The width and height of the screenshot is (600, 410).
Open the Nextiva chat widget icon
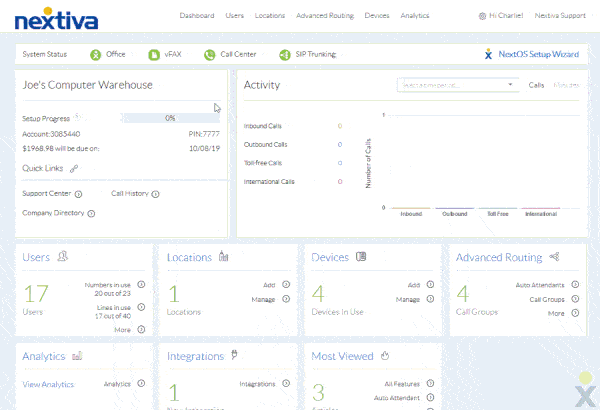point(585,390)
